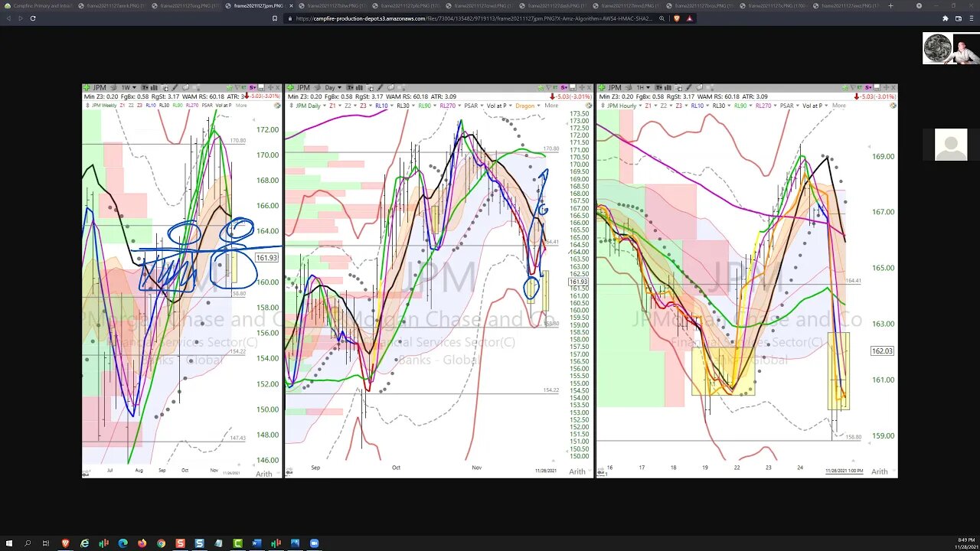Click the magenta S icon in weekly chart
Image resolution: width=980 pixels, height=551 pixels.
(252, 88)
